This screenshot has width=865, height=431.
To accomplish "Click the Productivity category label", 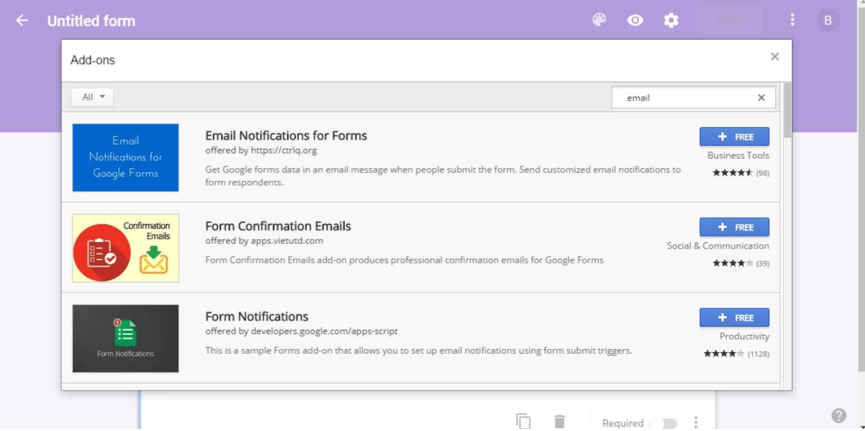I will [744, 337].
